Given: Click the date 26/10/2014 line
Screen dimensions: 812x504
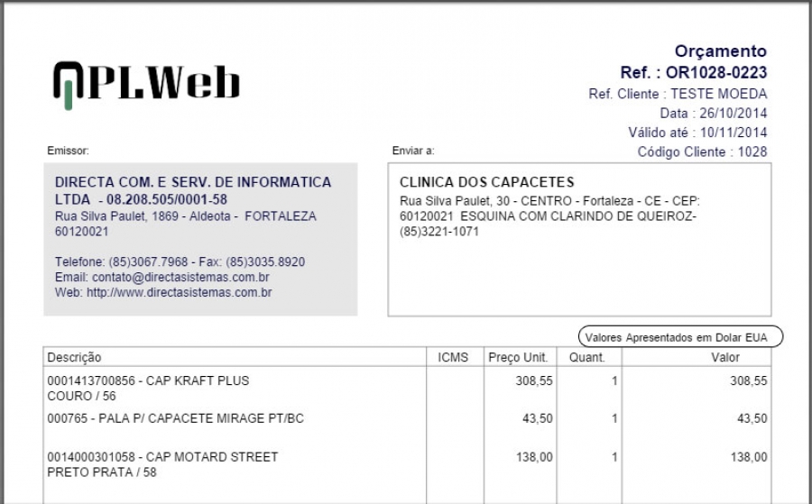Looking at the screenshot, I should [713, 114].
